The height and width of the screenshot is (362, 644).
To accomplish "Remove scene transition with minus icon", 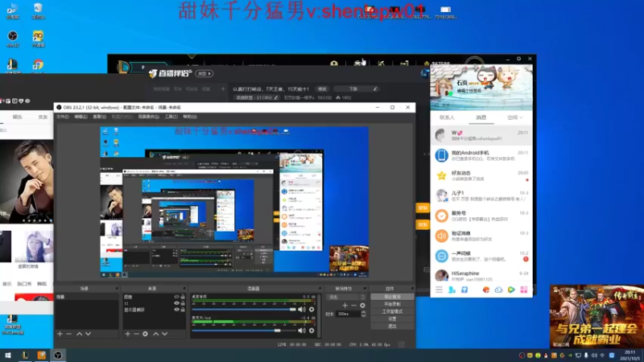I will (x=353, y=306).
